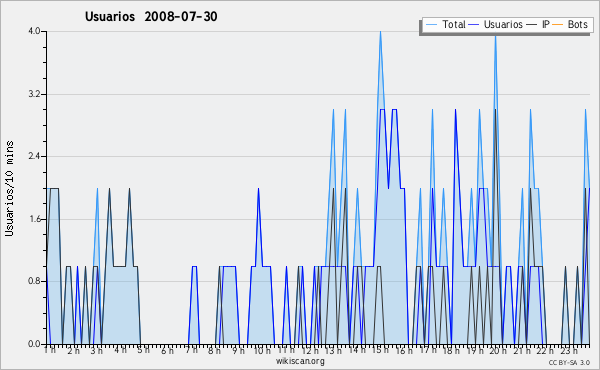Click the '5 h' x-axis label

coord(143,350)
